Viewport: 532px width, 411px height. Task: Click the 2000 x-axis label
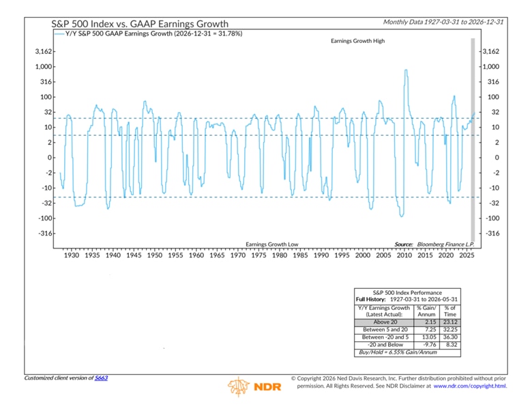coord(363,255)
